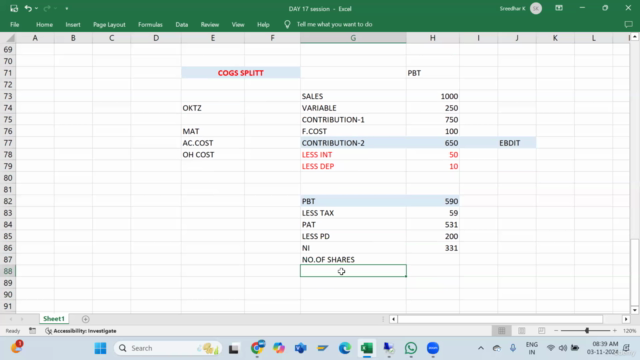640x360 pixels.
Task: Select the OKTZ cell
Action: coord(213,108)
